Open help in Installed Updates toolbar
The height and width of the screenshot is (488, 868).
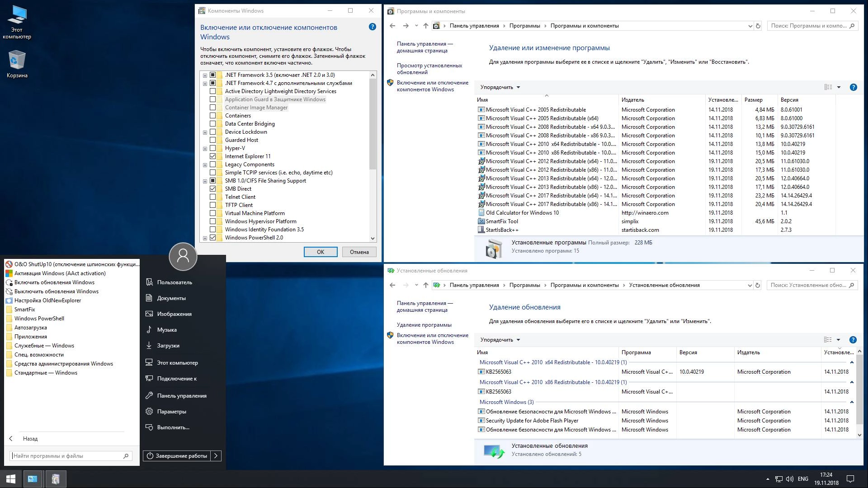tap(853, 340)
